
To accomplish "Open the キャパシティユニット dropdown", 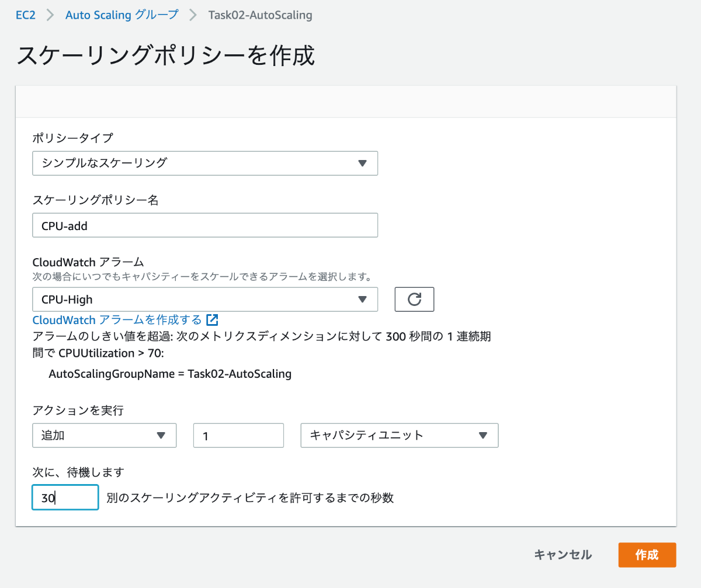I will pyautogui.click(x=400, y=435).
